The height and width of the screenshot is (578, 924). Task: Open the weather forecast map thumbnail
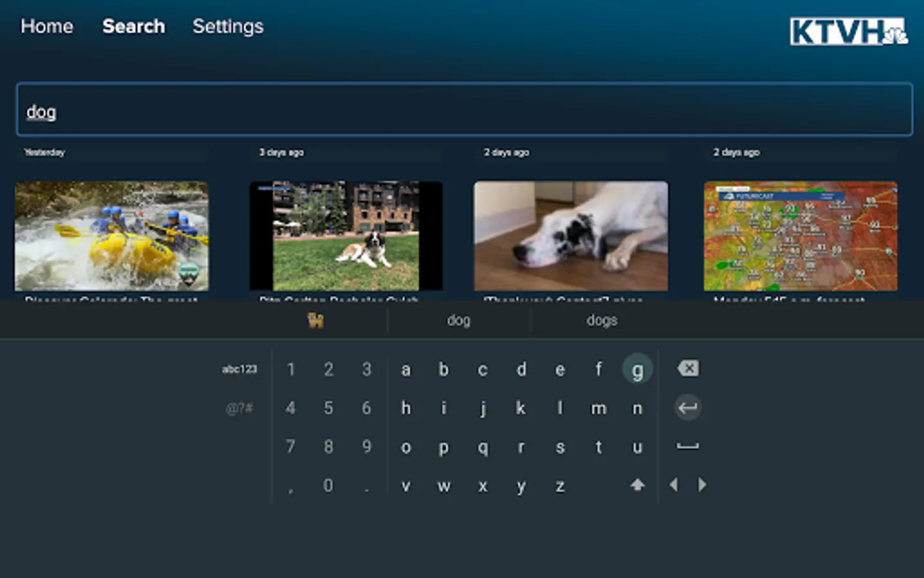[800, 236]
